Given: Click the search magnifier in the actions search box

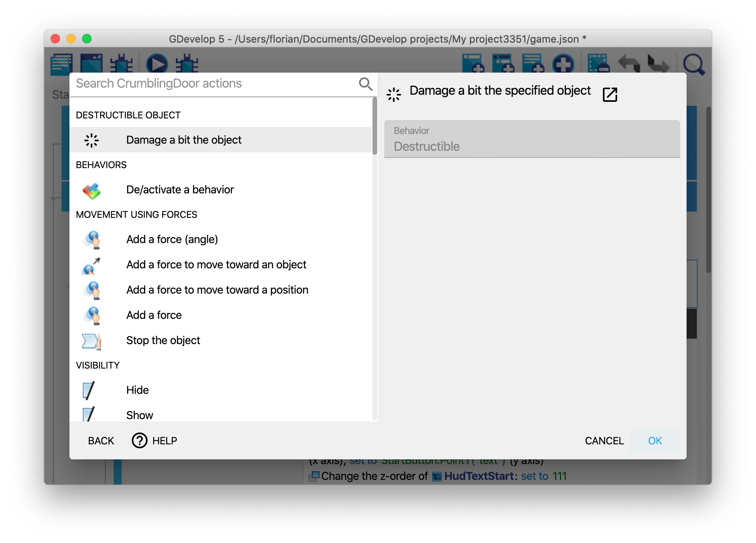Looking at the screenshot, I should click(x=365, y=84).
